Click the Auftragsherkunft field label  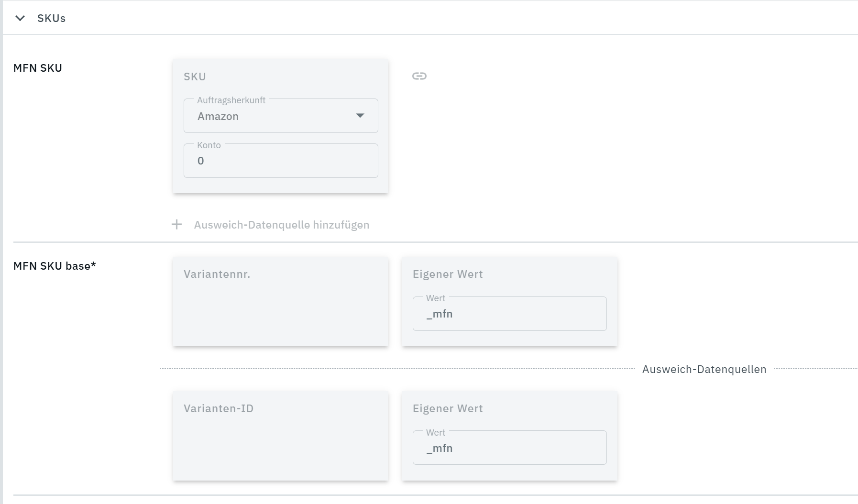coord(231,100)
